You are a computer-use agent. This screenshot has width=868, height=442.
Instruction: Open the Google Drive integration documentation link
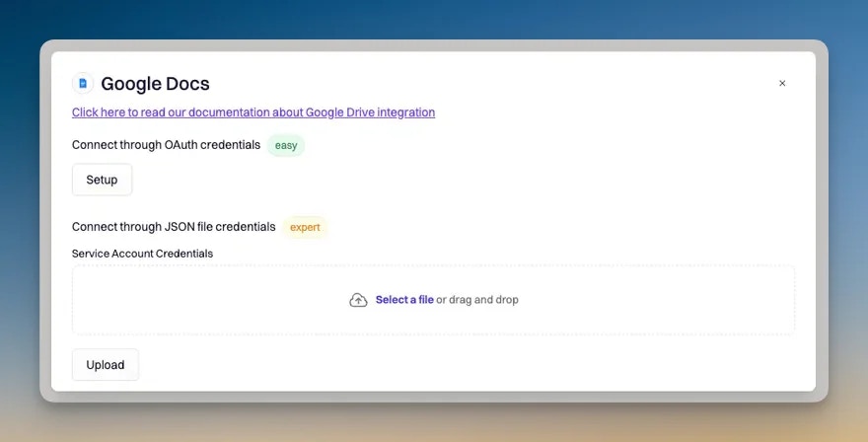[x=253, y=112]
